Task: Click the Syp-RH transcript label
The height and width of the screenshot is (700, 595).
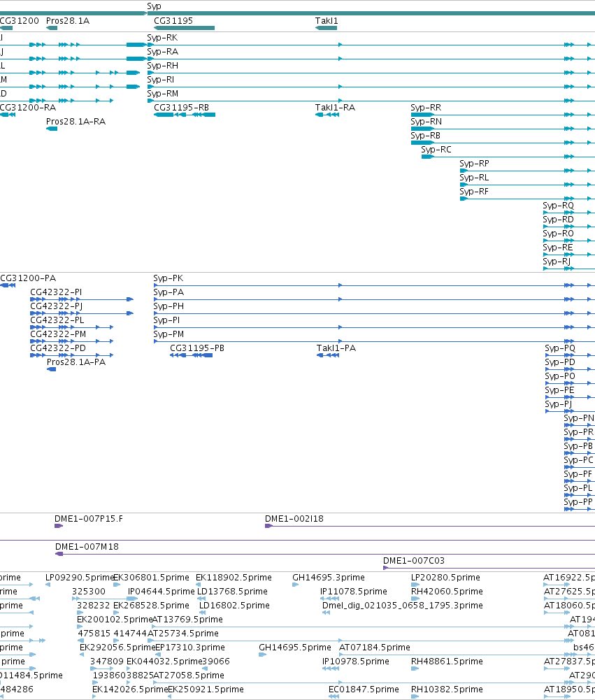Action: point(162,65)
